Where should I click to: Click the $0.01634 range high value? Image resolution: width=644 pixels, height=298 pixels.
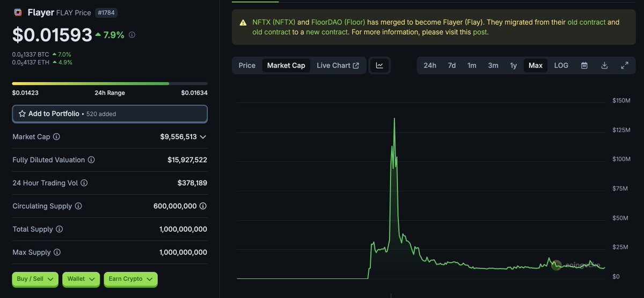coord(194,93)
